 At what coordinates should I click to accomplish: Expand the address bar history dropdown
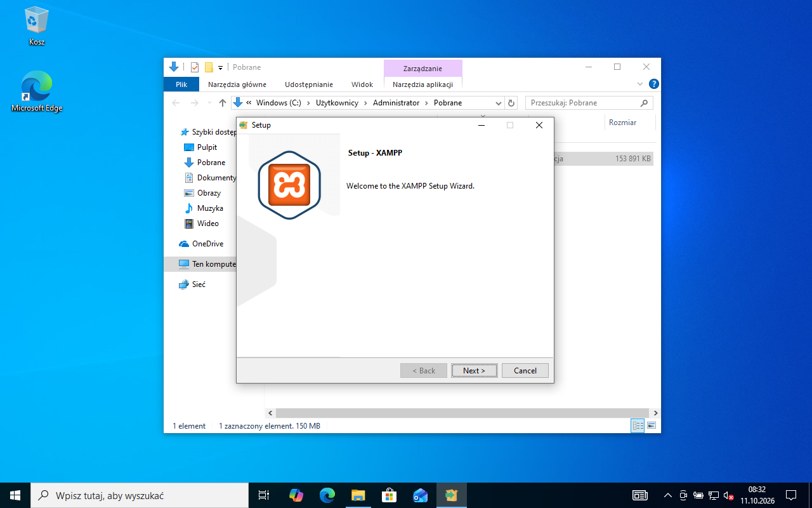click(x=499, y=103)
